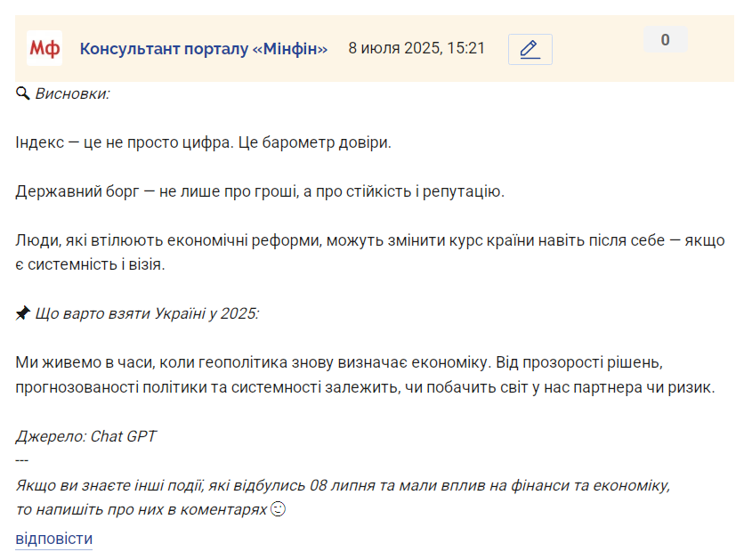Viewport: 752px width, 560px height.
Task: Click the winking smiley emoji
Action: pyautogui.click(x=279, y=508)
